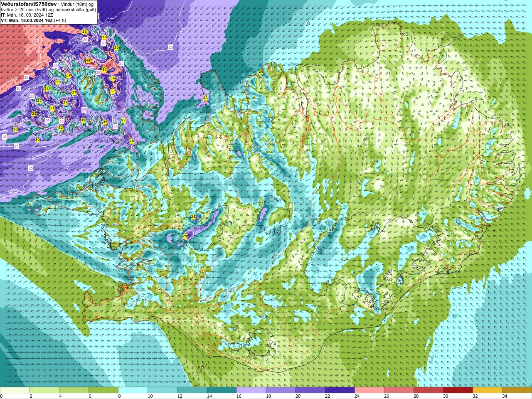
Task: Click the 14–16 m/s dark teal legend swatch
Action: tap(222, 390)
